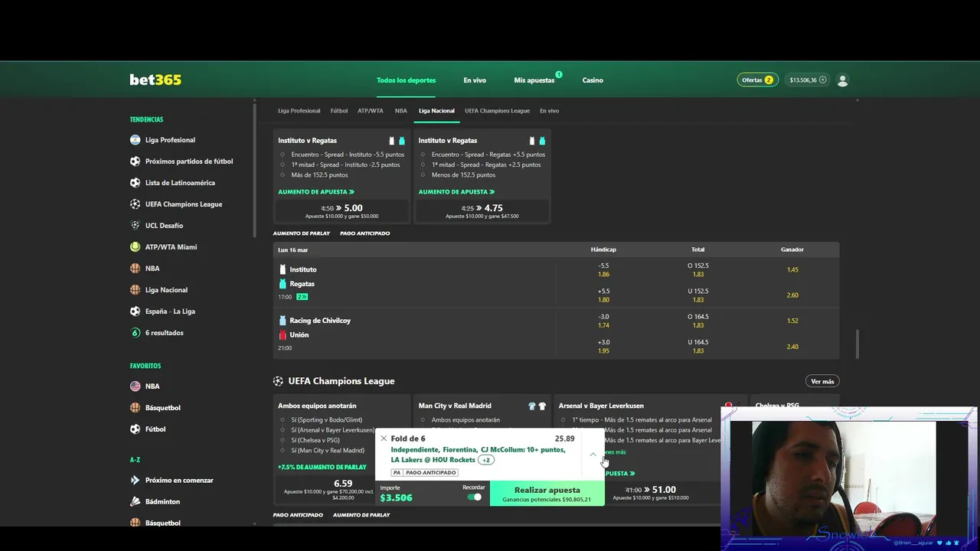
Task: Open the Ofertas 2 button
Action: (x=757, y=80)
